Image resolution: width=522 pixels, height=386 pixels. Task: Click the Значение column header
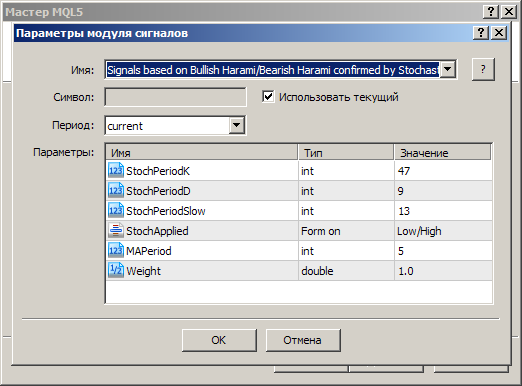pyautogui.click(x=443, y=153)
